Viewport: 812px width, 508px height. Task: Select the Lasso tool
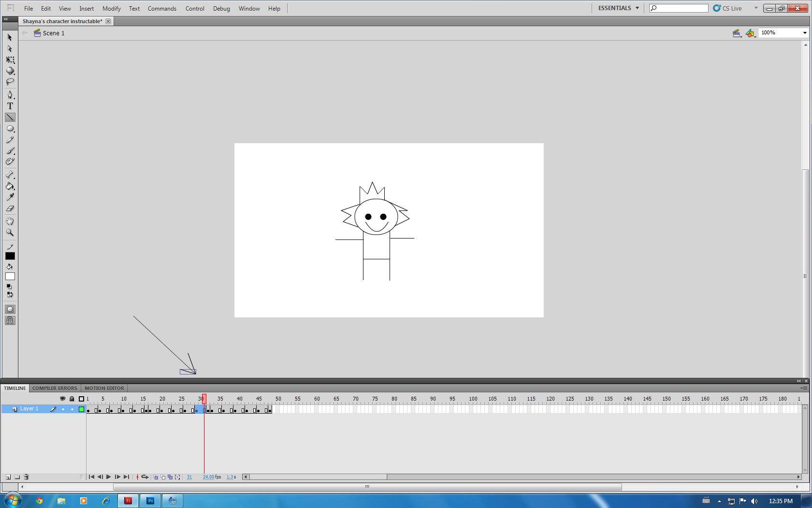click(10, 82)
